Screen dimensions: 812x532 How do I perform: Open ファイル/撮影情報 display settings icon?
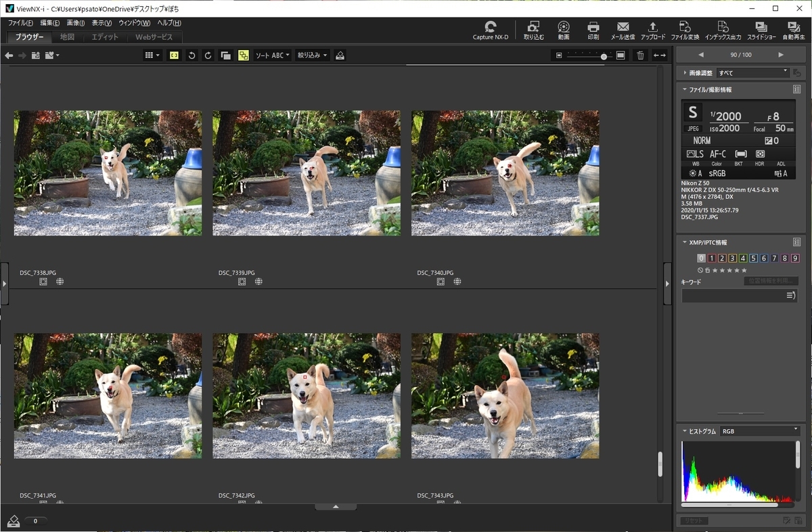[796, 89]
